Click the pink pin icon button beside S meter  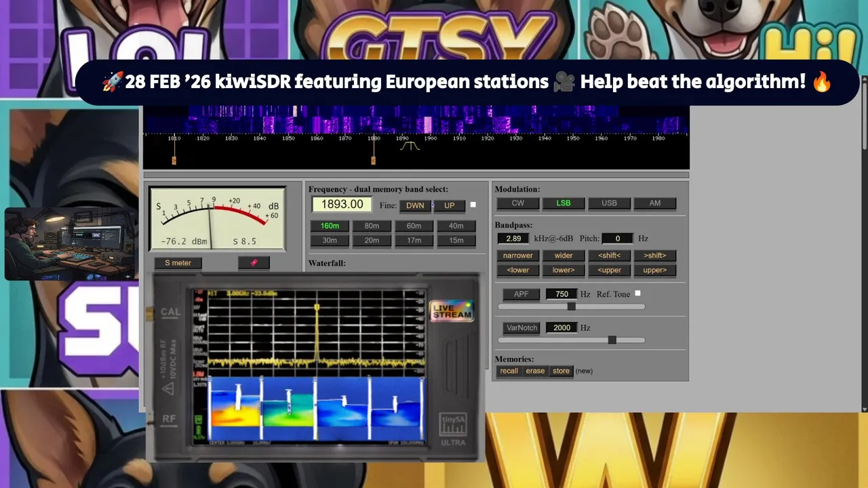click(x=254, y=262)
